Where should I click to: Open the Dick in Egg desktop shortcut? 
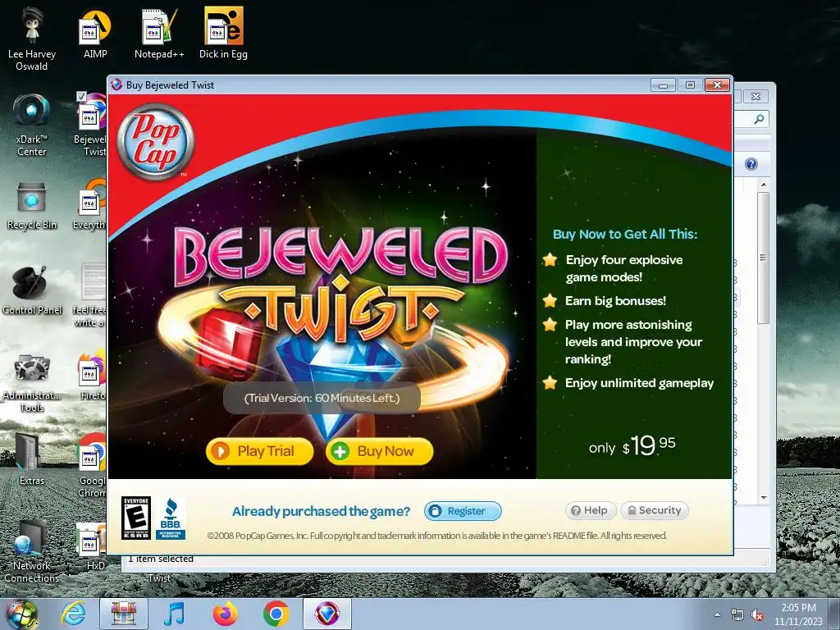[x=223, y=33]
